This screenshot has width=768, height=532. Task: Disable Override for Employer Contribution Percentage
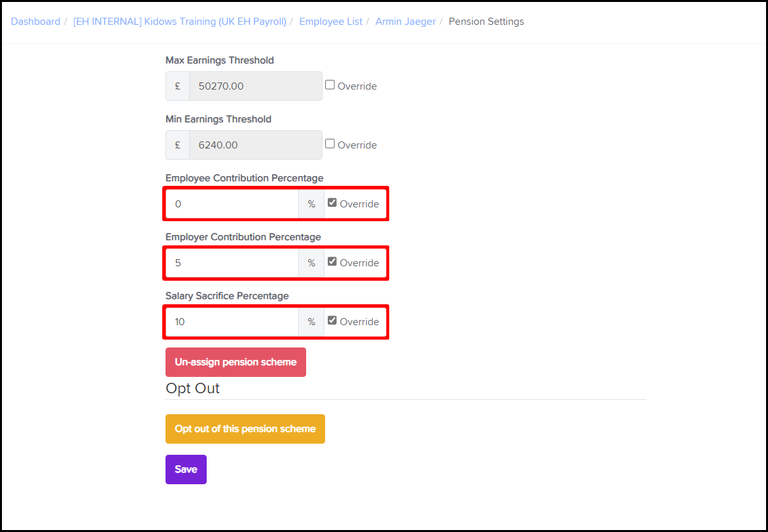click(332, 262)
